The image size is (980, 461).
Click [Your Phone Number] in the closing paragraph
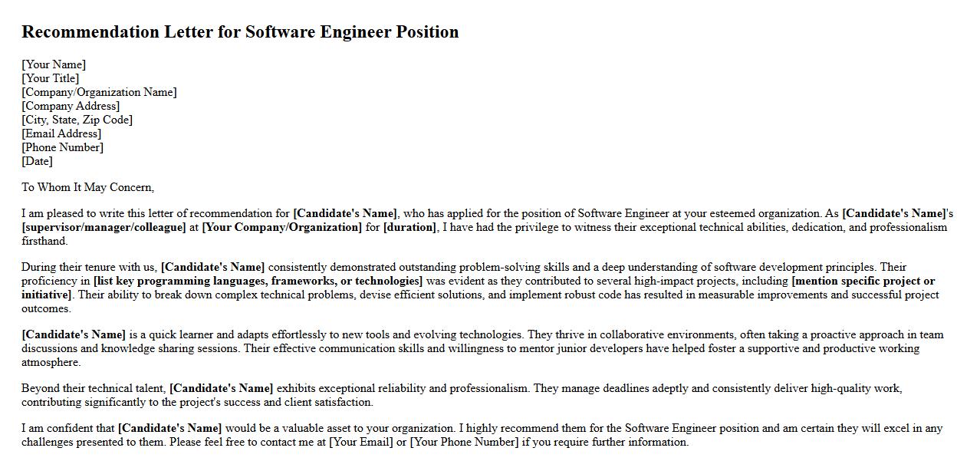(464, 442)
